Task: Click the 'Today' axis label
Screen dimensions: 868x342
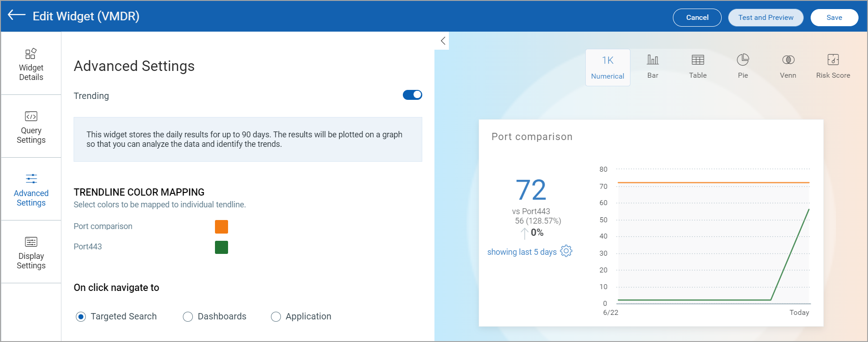Action: point(799,313)
